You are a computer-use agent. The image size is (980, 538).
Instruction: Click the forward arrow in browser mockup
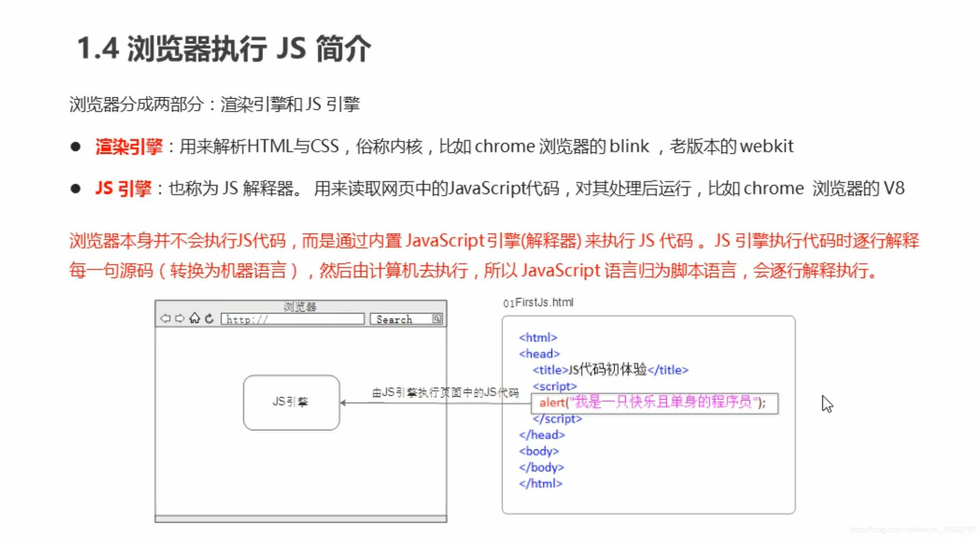pos(180,318)
